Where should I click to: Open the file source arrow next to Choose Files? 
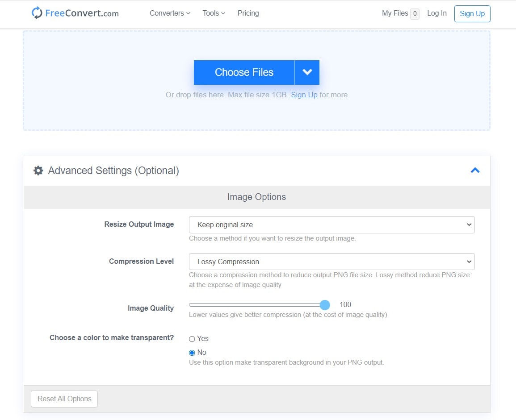307,72
